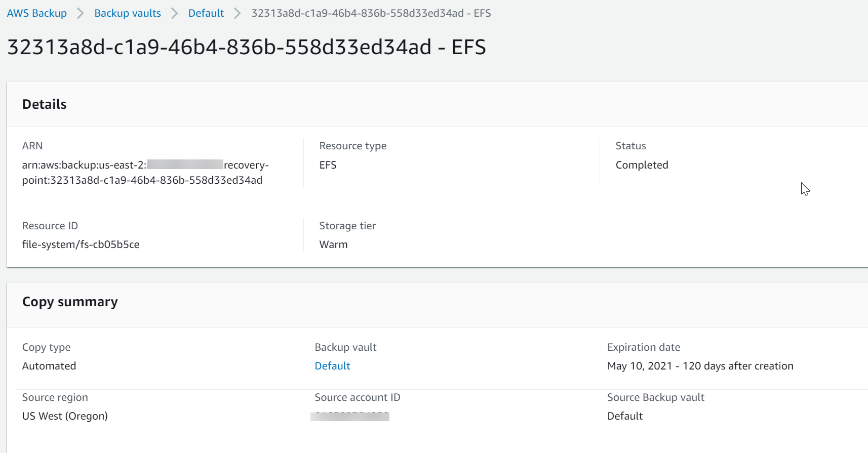Click the file-system/fs-cb05b5ce resource ID
The height and width of the screenshot is (453, 868).
coord(81,244)
